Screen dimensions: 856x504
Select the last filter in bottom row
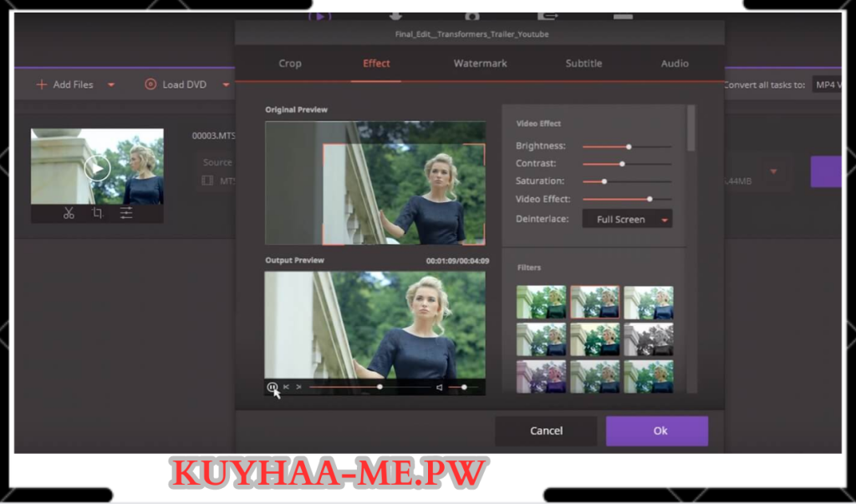(x=649, y=376)
